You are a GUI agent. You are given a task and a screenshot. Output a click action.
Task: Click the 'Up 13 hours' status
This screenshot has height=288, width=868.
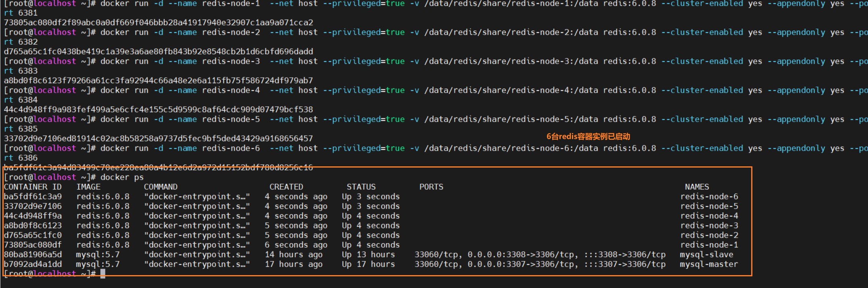[369, 255]
